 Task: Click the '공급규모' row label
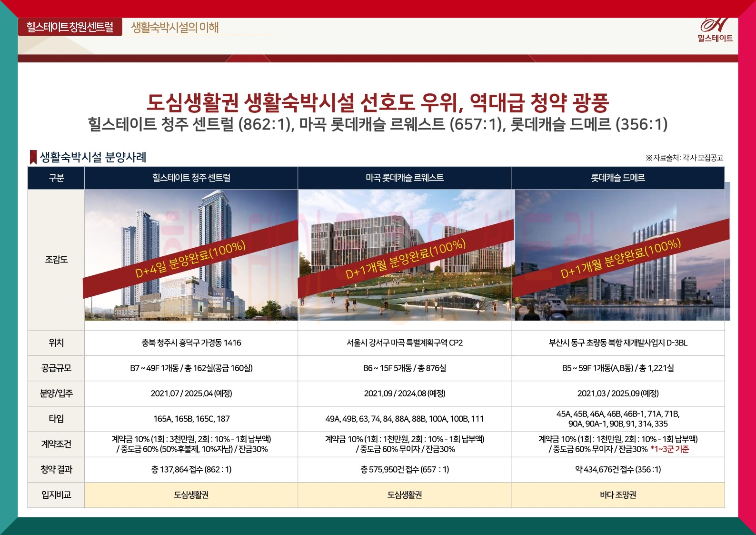click(56, 368)
